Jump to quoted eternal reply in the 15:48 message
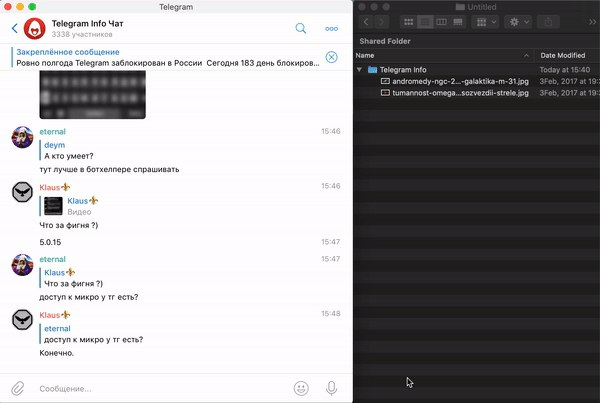The width and height of the screenshot is (600, 403). tap(93, 334)
